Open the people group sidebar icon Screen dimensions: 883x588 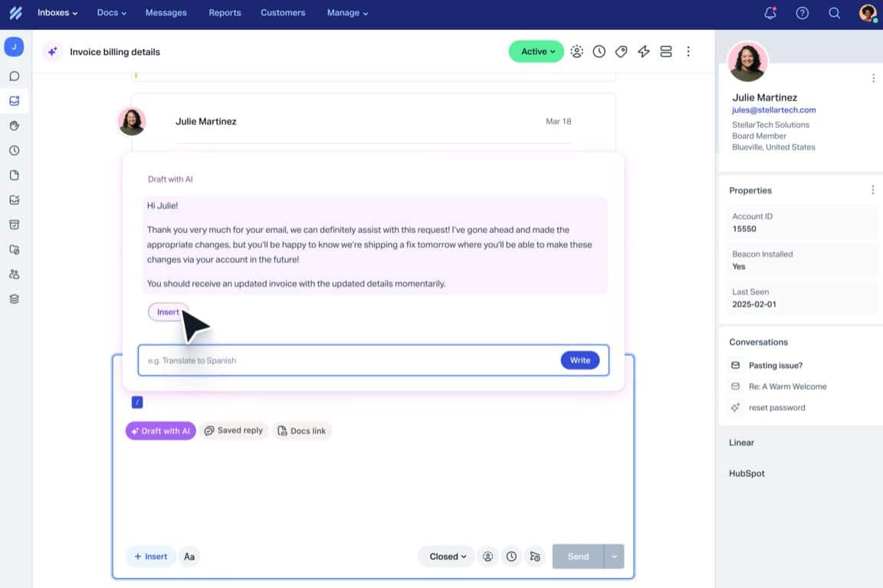(15, 274)
